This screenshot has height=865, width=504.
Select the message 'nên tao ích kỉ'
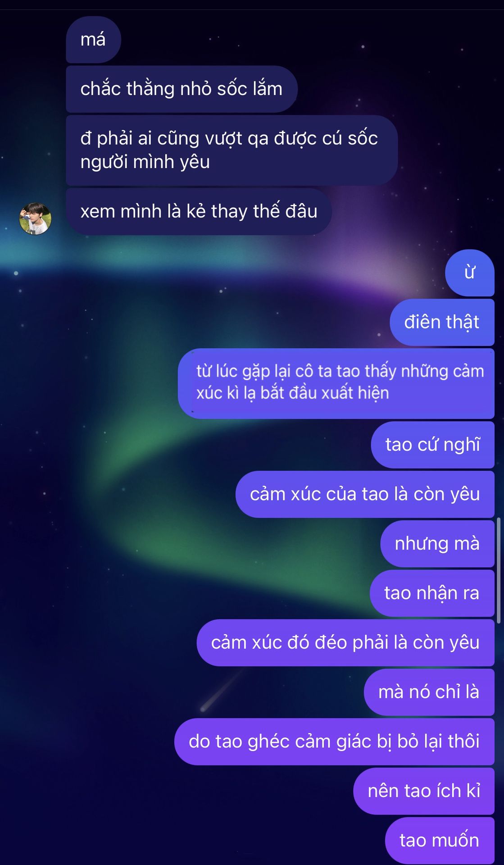[x=424, y=791]
